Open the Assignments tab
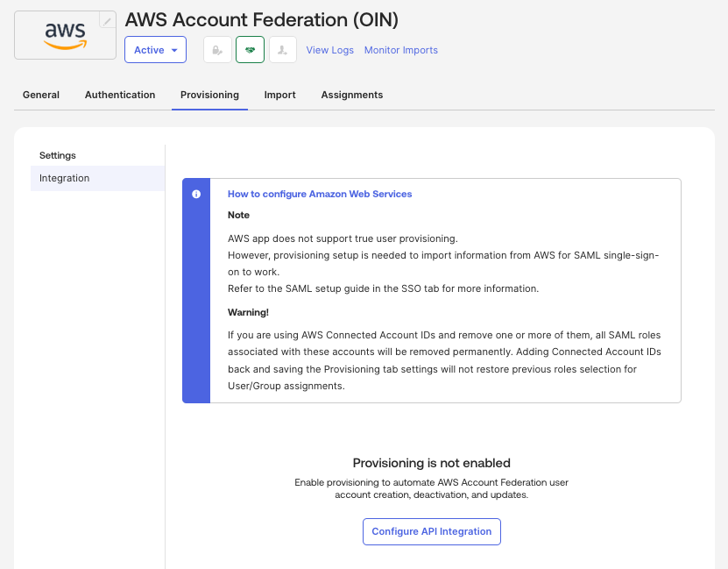The image size is (728, 569). coord(352,95)
